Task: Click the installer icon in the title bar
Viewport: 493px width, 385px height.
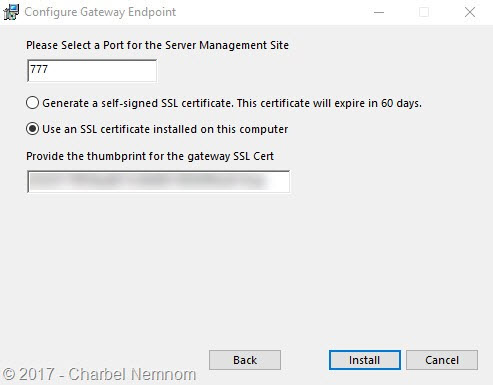Action: click(x=11, y=12)
